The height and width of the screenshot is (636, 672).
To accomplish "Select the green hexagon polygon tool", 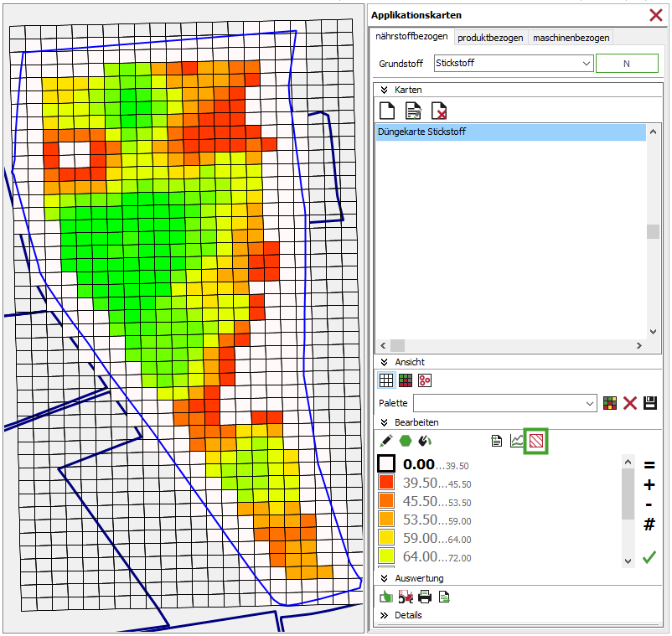I will [x=406, y=440].
